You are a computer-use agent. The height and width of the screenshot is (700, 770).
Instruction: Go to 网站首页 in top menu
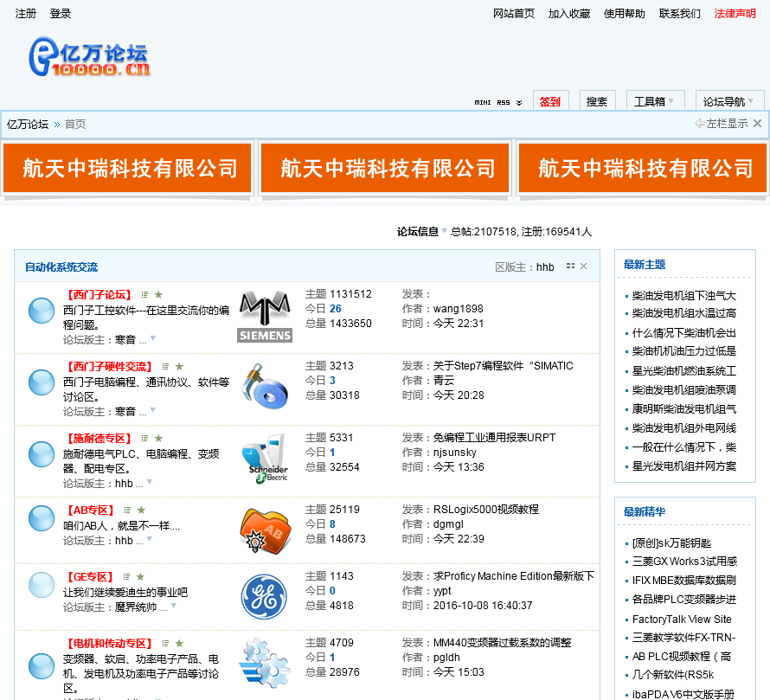click(x=514, y=14)
